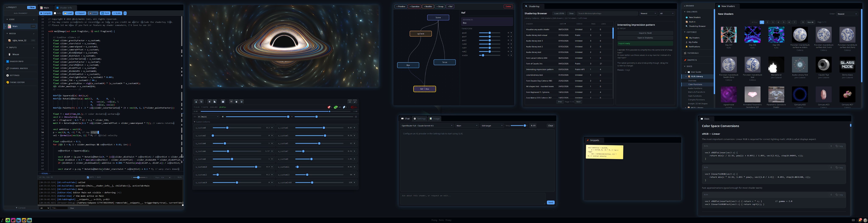
Task: Switch to the Settings tab in Chat panel
Action: (420, 119)
